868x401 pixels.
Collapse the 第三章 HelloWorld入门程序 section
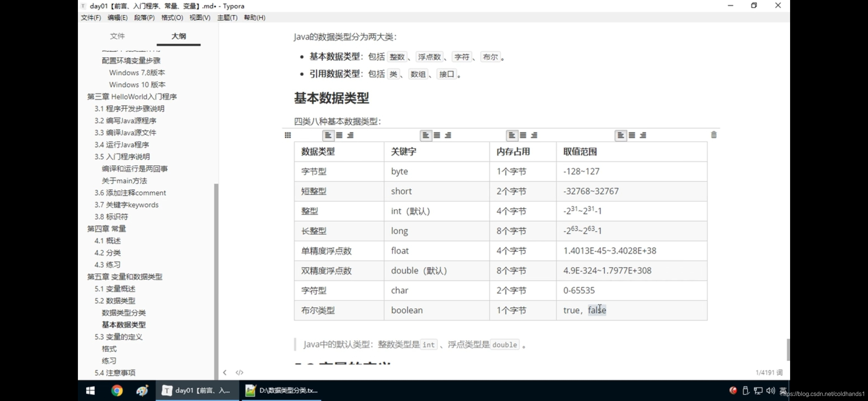click(132, 97)
